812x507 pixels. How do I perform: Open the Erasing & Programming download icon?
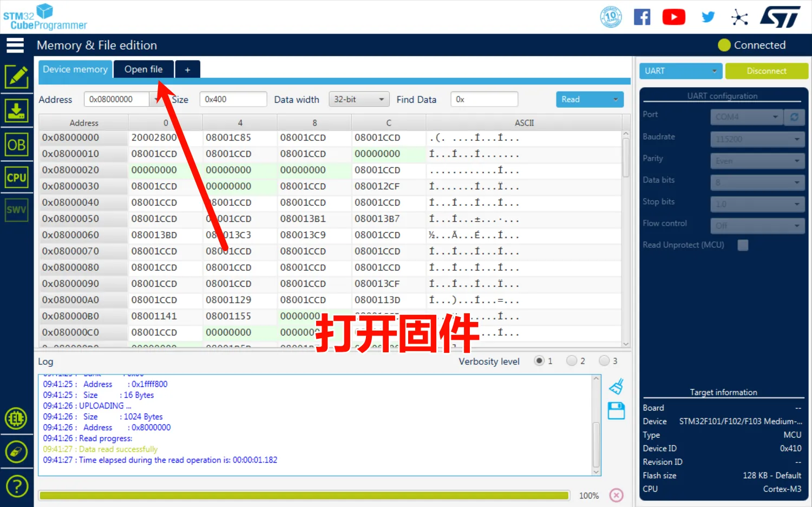[17, 111]
